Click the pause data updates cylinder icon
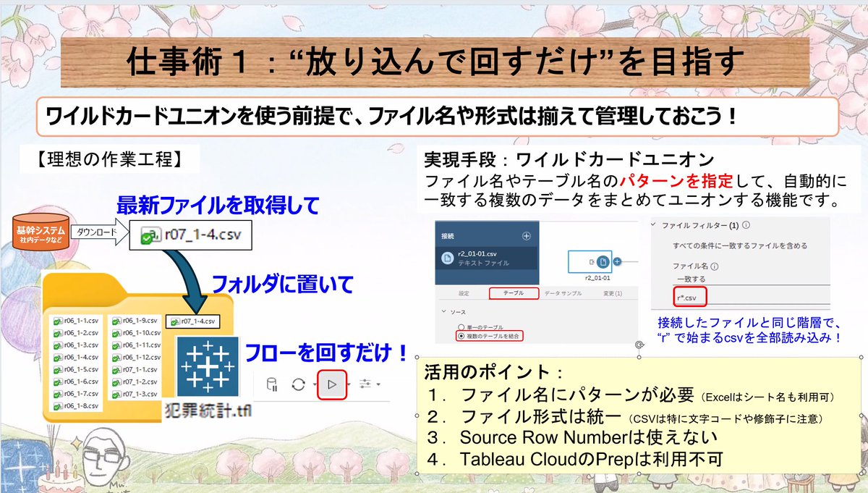Viewport: 868px width, 493px height. (272, 385)
